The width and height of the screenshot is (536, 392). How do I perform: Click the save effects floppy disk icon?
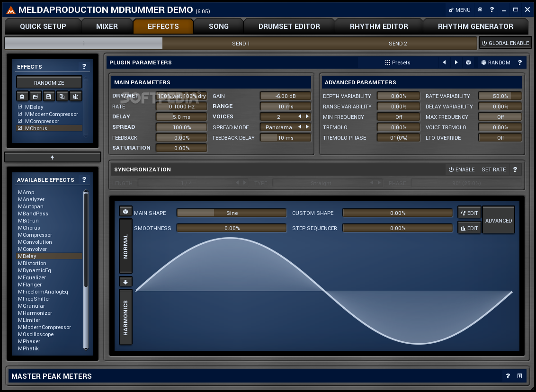pyautogui.click(x=49, y=97)
